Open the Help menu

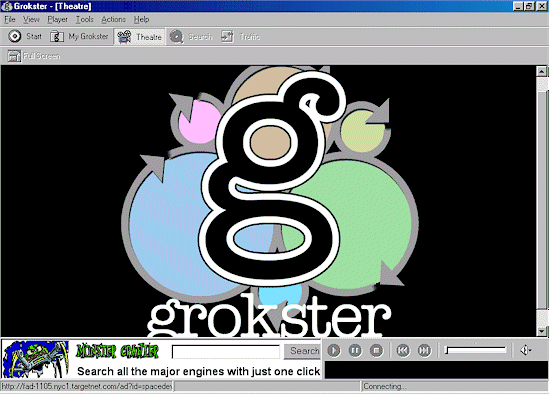pos(141,19)
